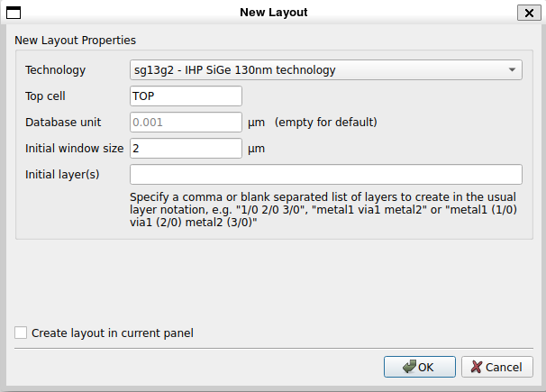Click the green checkmark icon on OK
This screenshot has height=392, width=546.
tap(409, 367)
